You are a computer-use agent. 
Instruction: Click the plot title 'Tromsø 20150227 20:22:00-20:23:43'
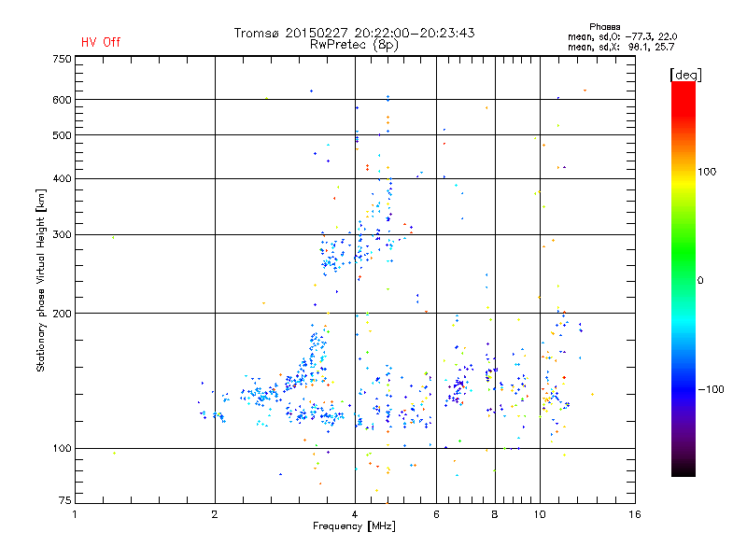click(x=354, y=33)
